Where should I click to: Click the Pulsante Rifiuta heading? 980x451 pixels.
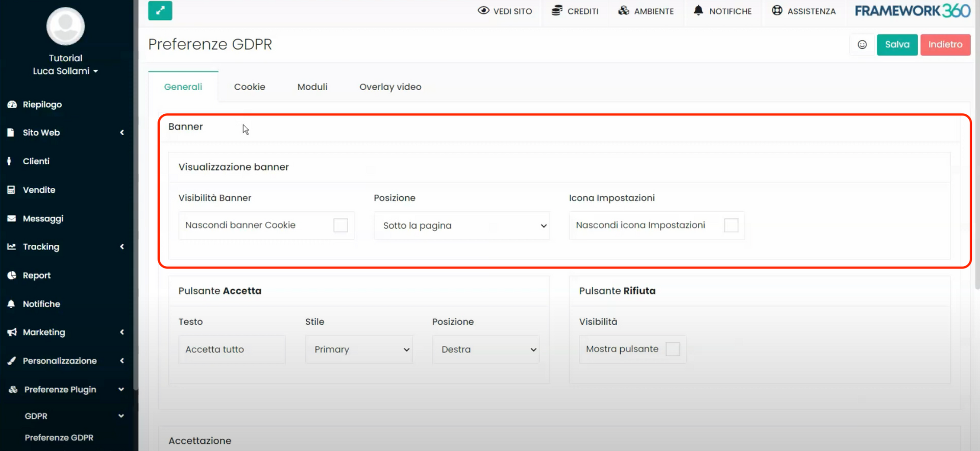click(617, 291)
